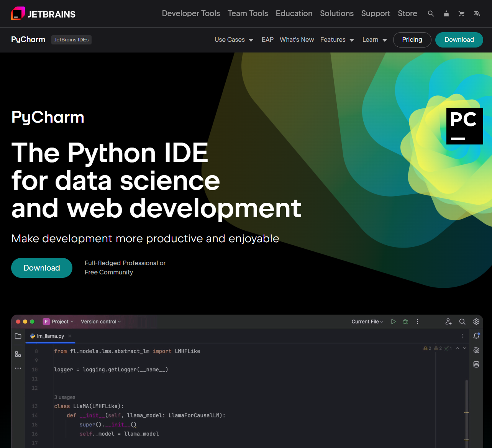Click the Download button below the tagline
The height and width of the screenshot is (448, 492).
(42, 268)
